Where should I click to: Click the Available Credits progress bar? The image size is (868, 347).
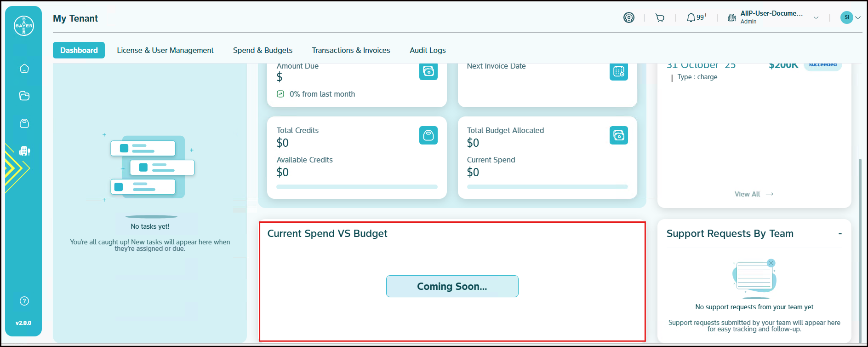click(357, 187)
